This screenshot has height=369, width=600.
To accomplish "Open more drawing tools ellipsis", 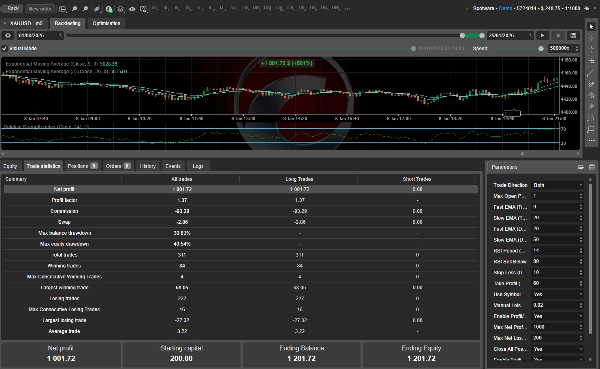I will point(591,141).
